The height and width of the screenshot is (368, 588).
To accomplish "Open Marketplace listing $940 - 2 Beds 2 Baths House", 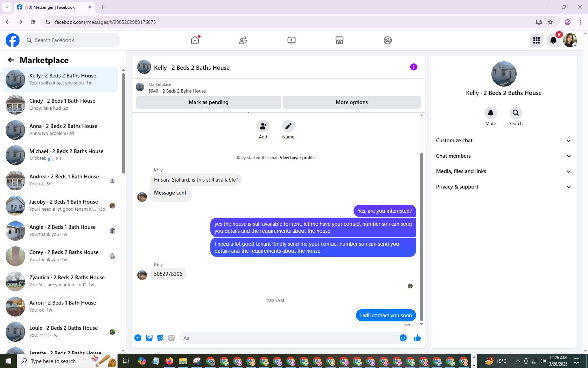I will click(x=177, y=91).
